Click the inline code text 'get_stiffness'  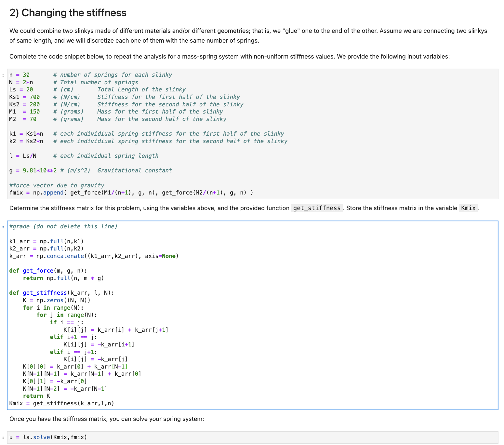click(317, 208)
